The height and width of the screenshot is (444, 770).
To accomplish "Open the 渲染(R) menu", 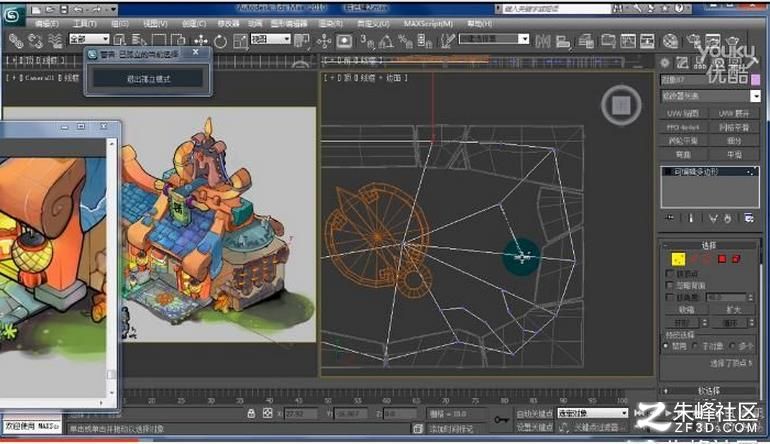I will (331, 23).
